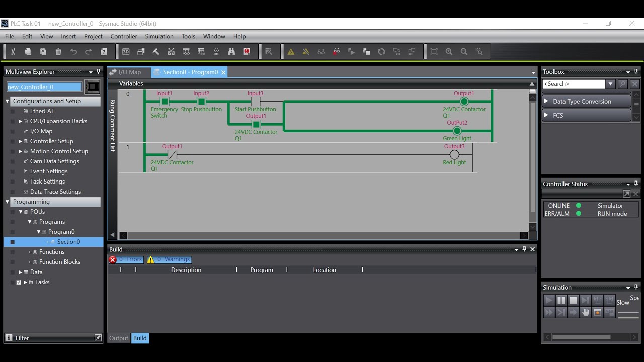Stop the simulation
This screenshot has height=362, width=644.
point(573,300)
